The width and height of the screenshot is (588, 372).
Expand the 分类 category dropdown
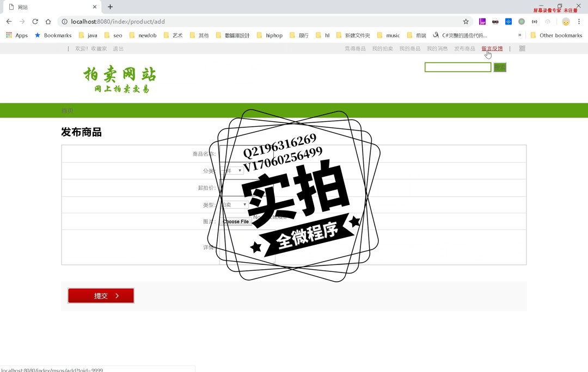(x=232, y=170)
